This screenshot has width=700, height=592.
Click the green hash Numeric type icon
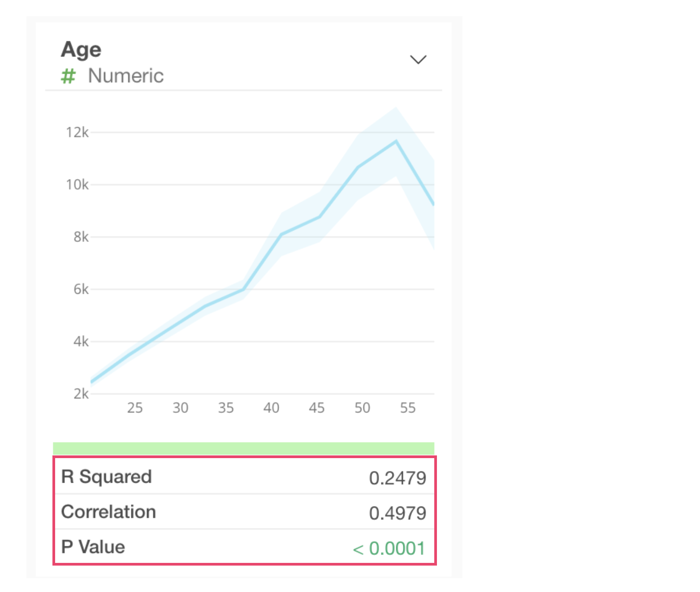tap(68, 76)
